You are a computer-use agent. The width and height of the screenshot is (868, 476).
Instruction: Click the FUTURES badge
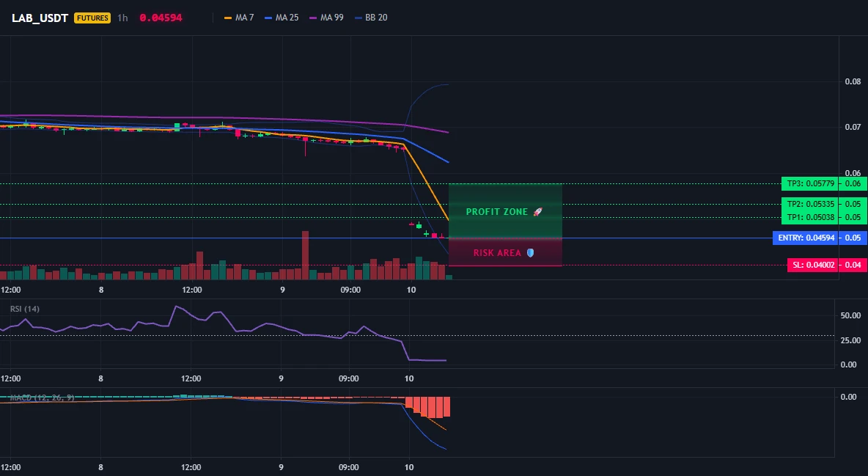click(92, 18)
